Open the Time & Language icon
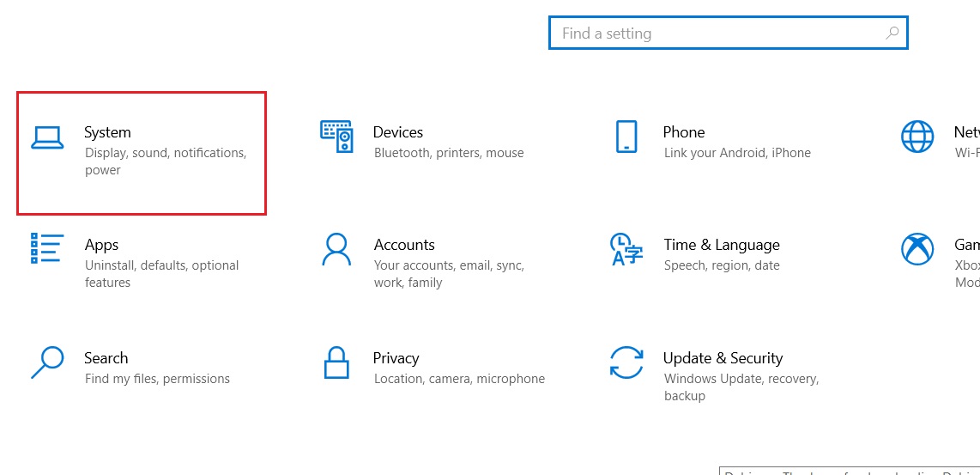This screenshot has height=475, width=980. (626, 249)
